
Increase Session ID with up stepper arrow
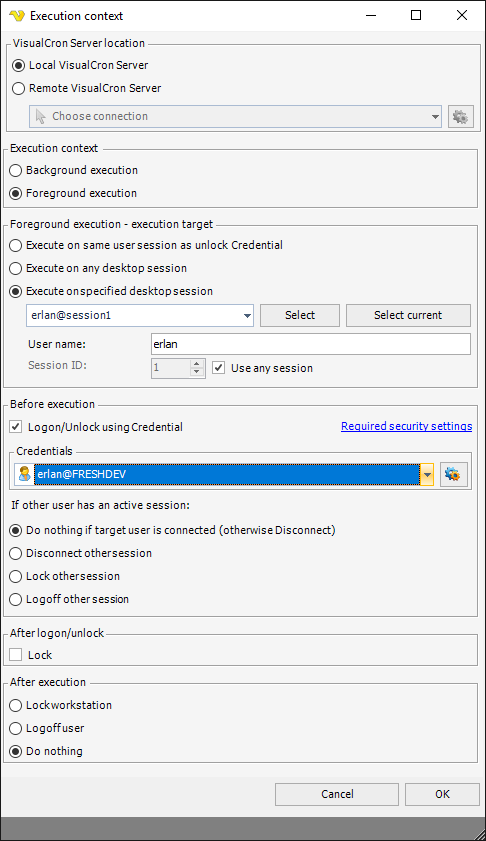(197, 364)
